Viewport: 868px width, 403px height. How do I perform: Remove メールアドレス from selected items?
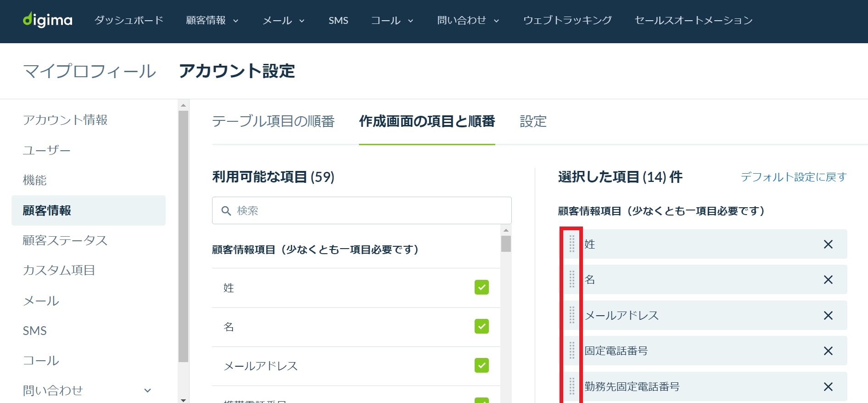pyautogui.click(x=828, y=316)
